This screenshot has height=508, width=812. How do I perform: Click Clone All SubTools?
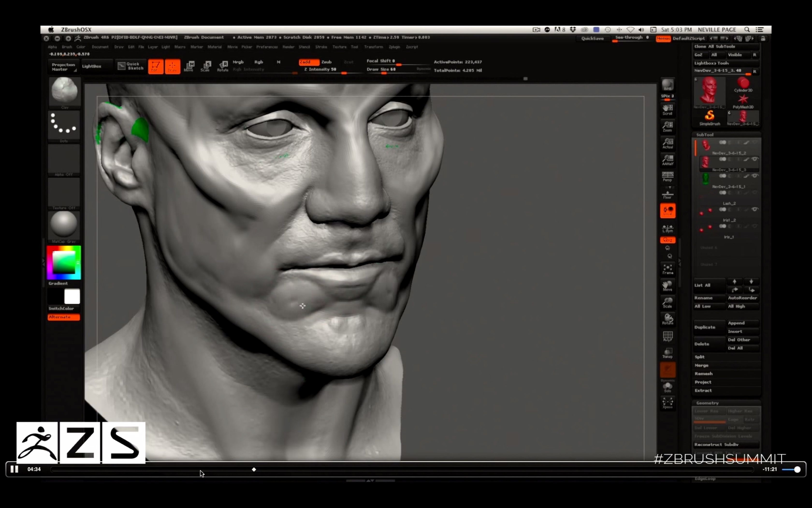726,46
